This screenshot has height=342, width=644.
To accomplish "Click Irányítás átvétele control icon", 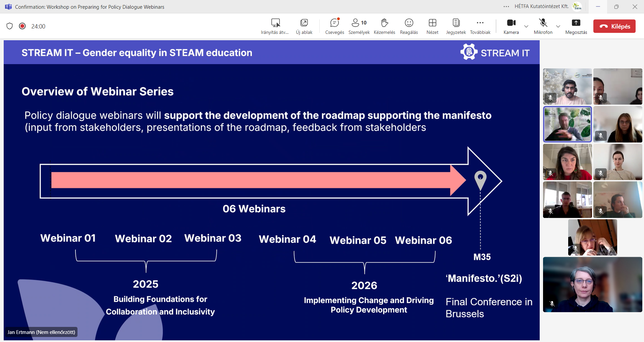I will coord(275,26).
